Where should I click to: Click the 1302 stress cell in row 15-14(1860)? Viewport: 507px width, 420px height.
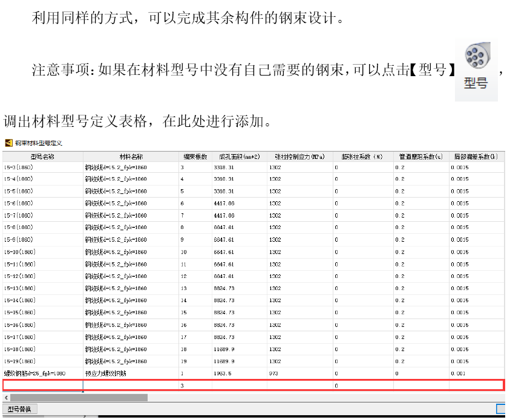pos(299,300)
